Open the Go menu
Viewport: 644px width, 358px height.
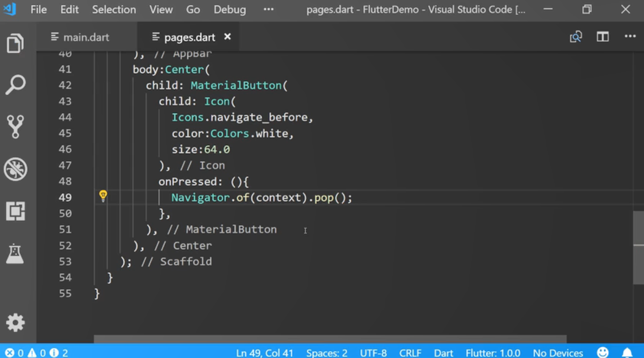click(x=193, y=9)
